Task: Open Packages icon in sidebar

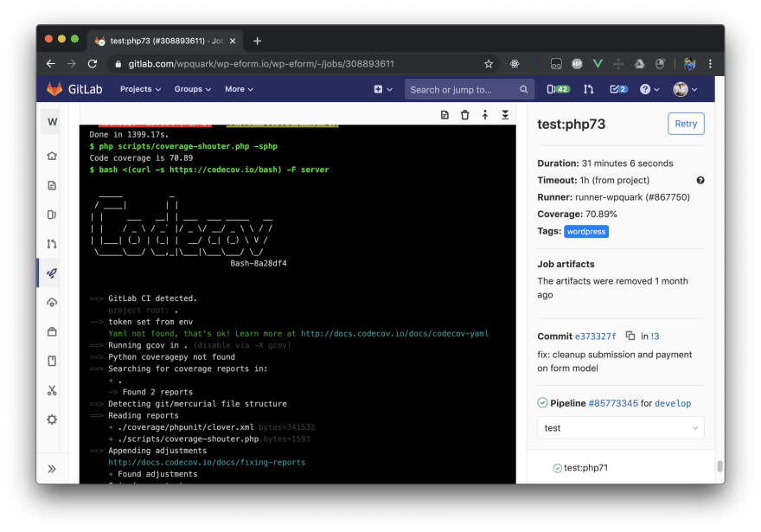Action: point(52,331)
